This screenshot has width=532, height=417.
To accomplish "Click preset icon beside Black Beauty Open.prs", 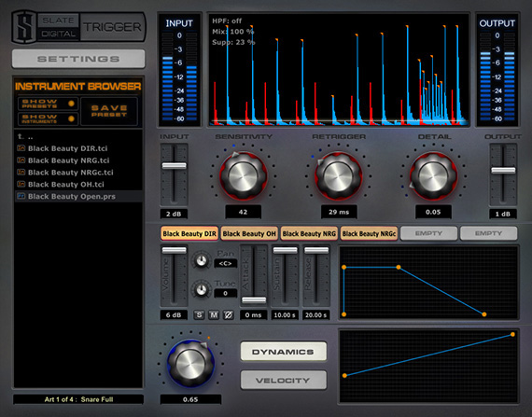I will [x=21, y=196].
